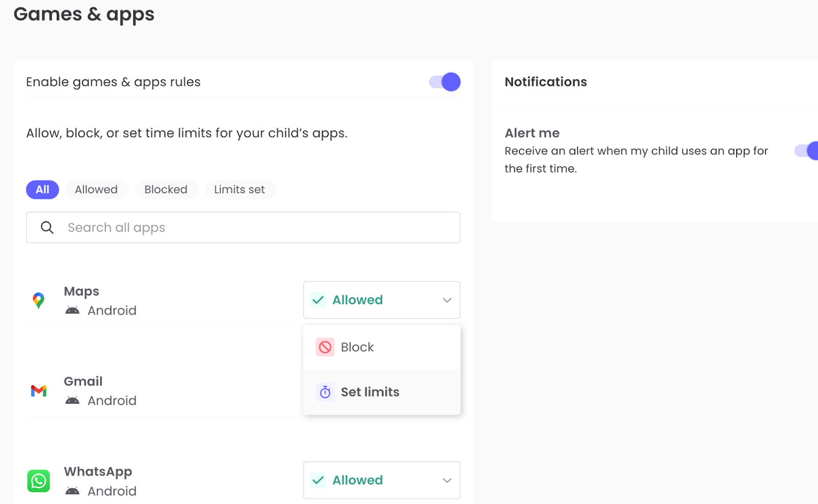This screenshot has height=504, width=818.
Task: Toggle the Alert me notification switch
Action: click(807, 151)
